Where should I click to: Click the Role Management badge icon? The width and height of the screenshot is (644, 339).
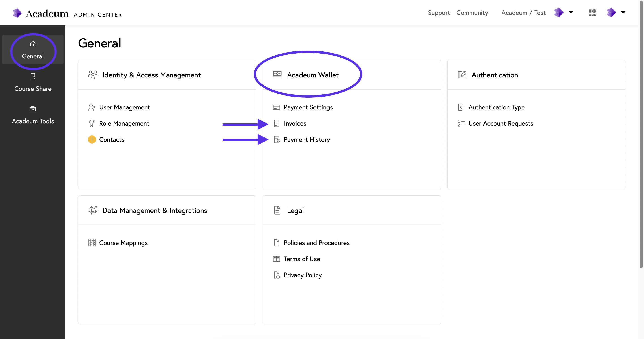[92, 123]
